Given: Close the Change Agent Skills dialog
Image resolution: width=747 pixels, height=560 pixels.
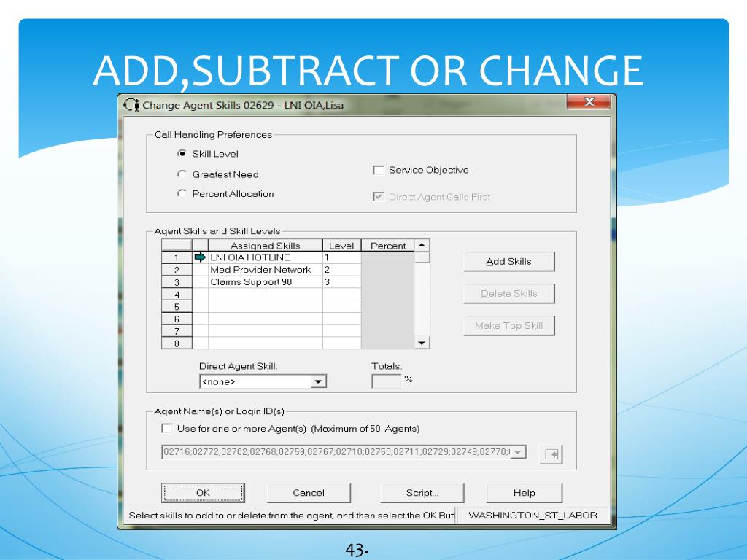Looking at the screenshot, I should (589, 101).
